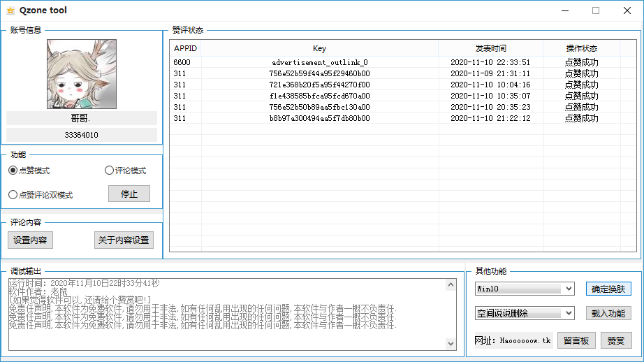Select 评论模式 radio button

tap(109, 171)
